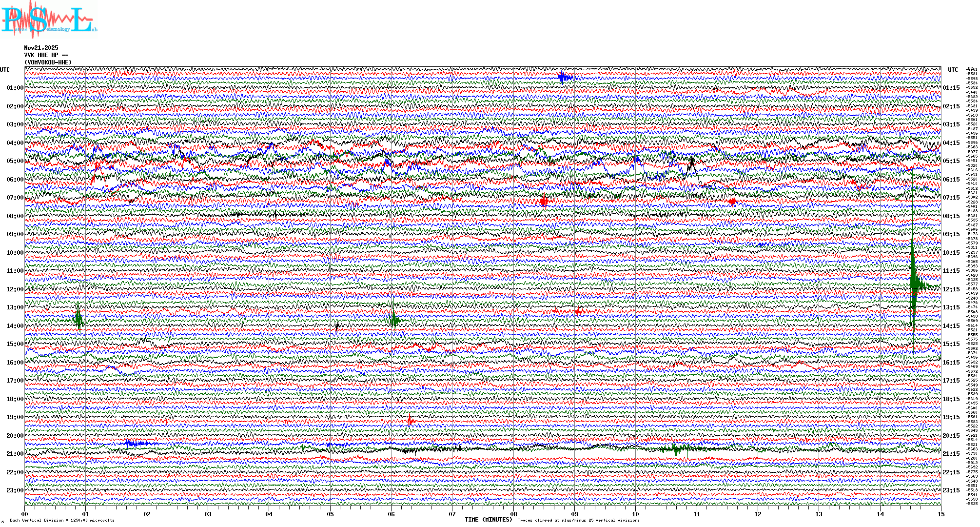Click the VVK HHE HP station text
The image size is (980, 527).
(x=46, y=55)
